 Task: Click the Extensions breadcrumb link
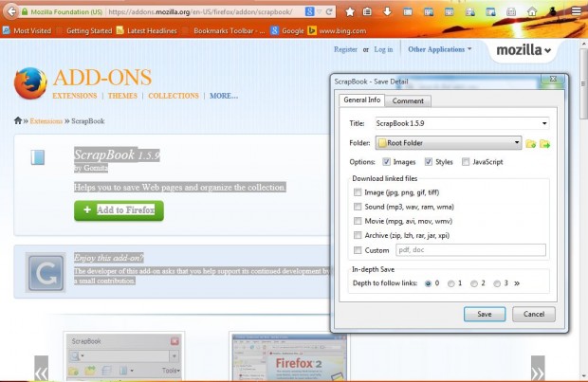click(x=46, y=121)
